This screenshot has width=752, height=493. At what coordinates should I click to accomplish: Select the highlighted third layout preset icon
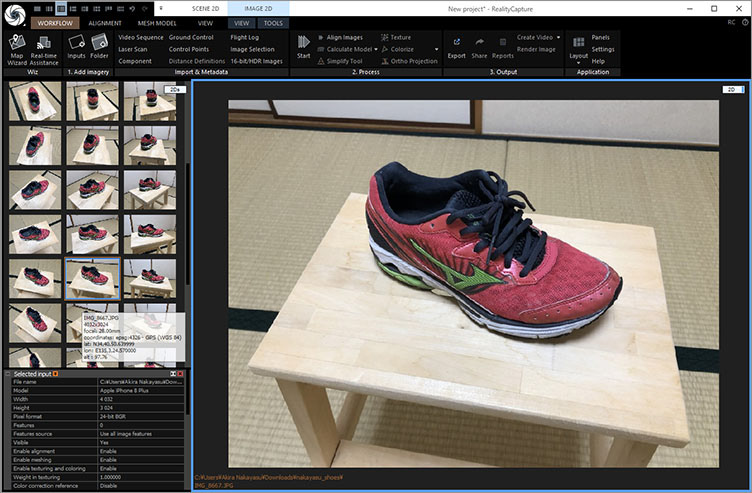(61, 9)
